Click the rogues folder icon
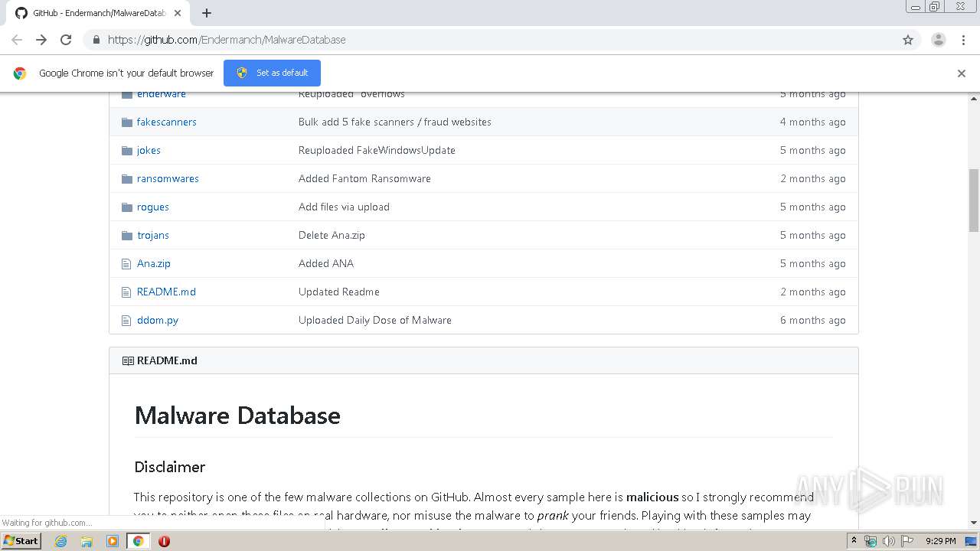The image size is (980, 551). 127,207
